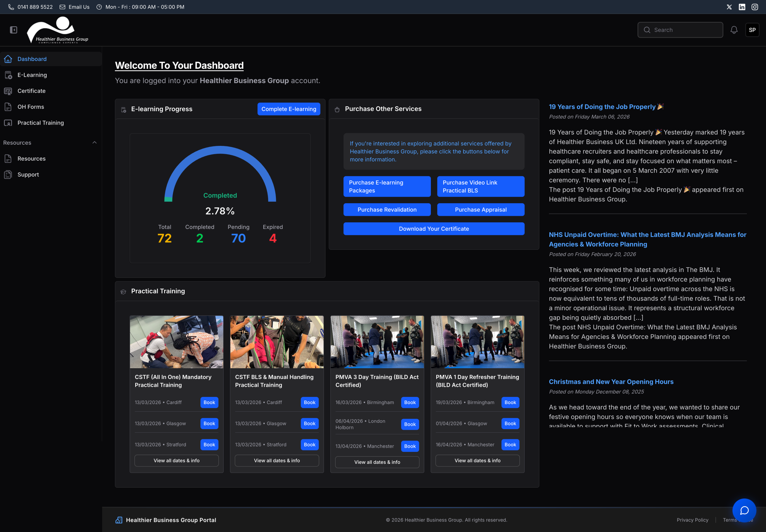Click the Complete E-learning button
The image size is (766, 532).
click(288, 109)
